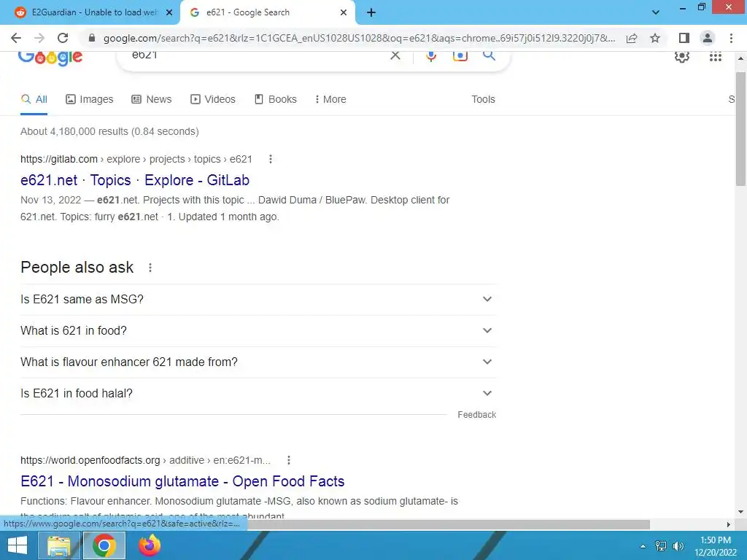Open search Tools
Screen dimensions: 747x560
pyautogui.click(x=483, y=99)
